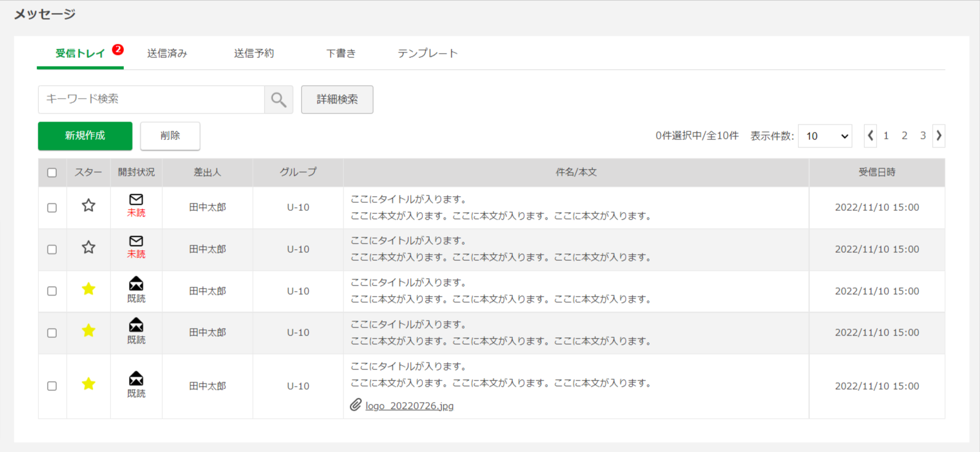Check the box for the message with the attachment
The image size is (980, 452).
52,386
